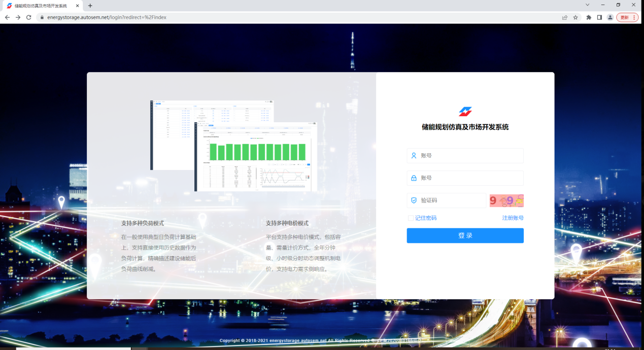
Task: Click the share page icon
Action: click(x=564, y=17)
